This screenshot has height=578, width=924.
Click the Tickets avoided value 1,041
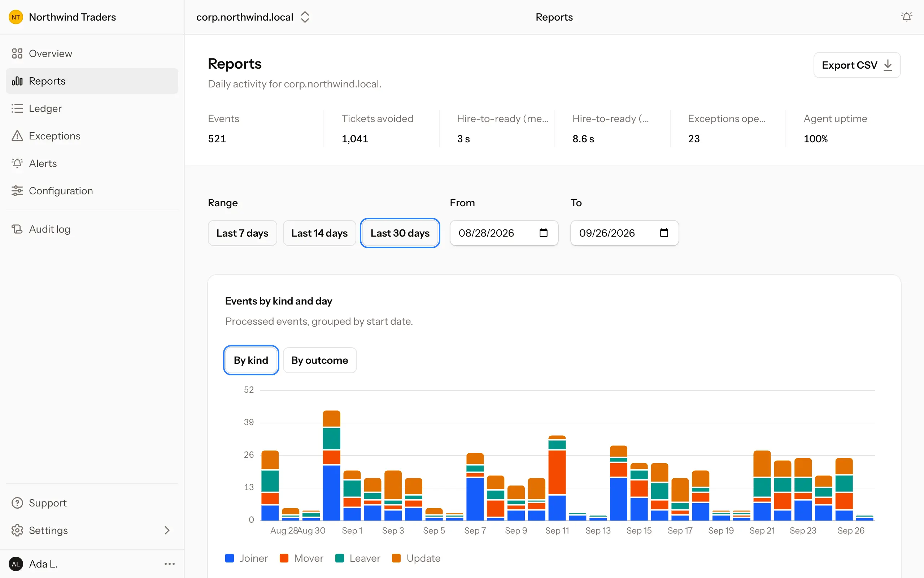[x=355, y=139]
